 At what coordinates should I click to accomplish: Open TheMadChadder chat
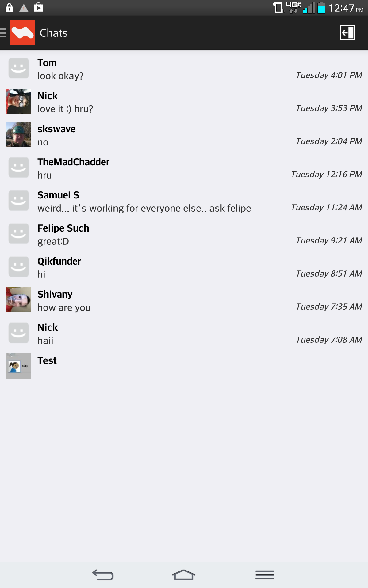[184, 168]
